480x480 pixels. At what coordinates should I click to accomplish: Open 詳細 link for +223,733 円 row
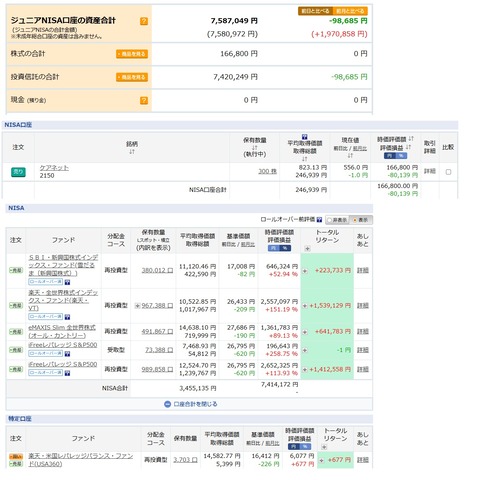pyautogui.click(x=363, y=270)
